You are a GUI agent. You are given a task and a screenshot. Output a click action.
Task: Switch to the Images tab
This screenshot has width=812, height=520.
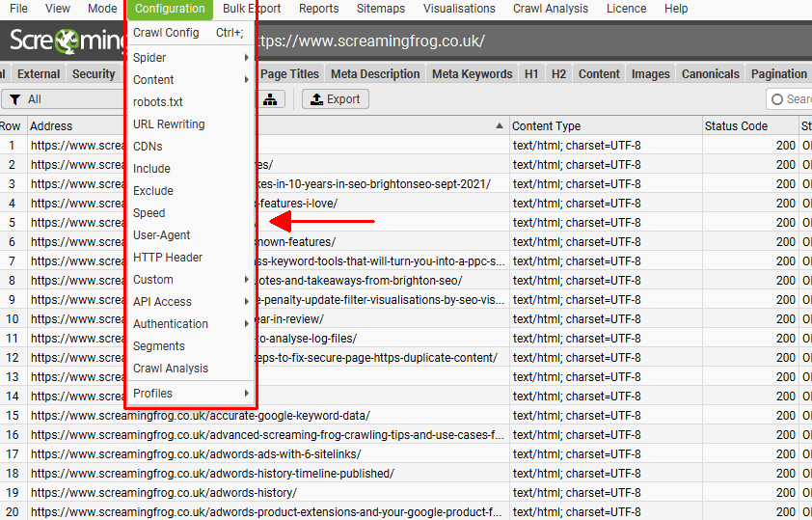pos(650,74)
